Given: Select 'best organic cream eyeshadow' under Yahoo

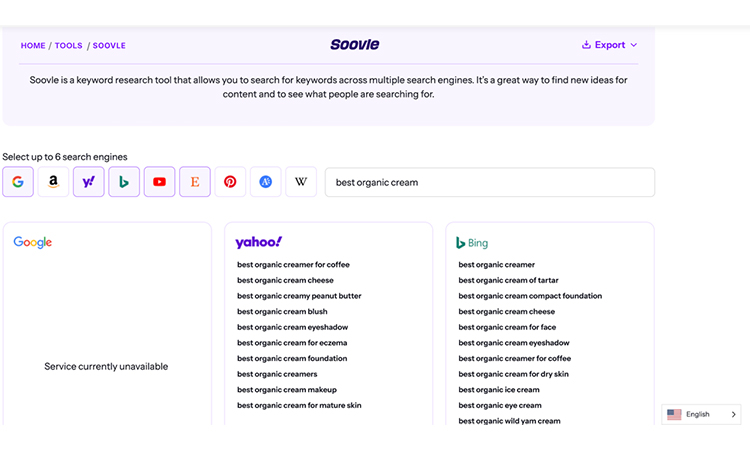Looking at the screenshot, I should tap(292, 327).
